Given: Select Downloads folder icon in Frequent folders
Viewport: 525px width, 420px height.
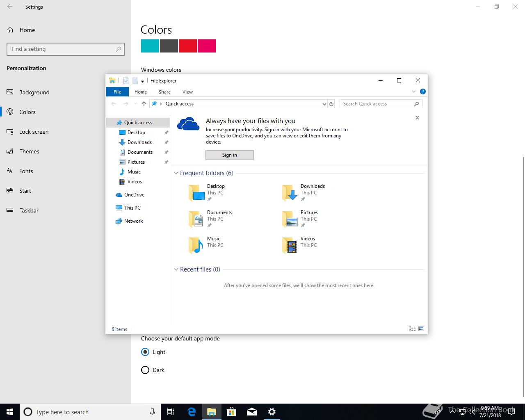Looking at the screenshot, I should click(290, 193).
